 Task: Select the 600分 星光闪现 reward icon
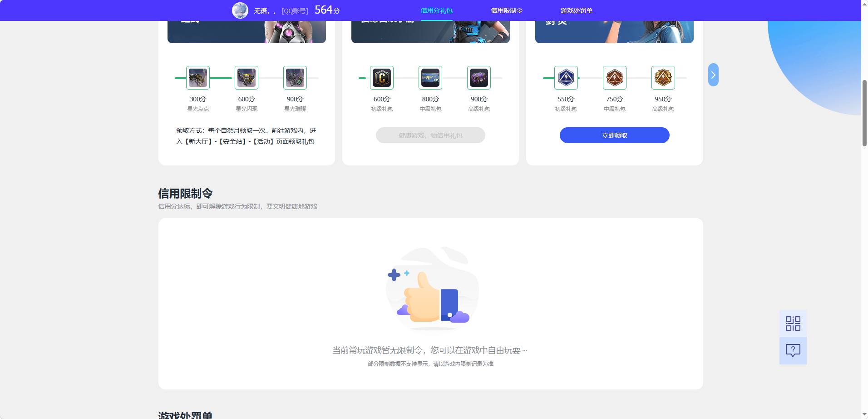[x=247, y=78]
